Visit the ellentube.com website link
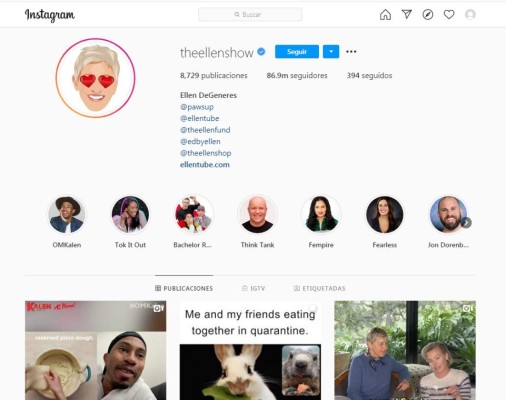 205,165
